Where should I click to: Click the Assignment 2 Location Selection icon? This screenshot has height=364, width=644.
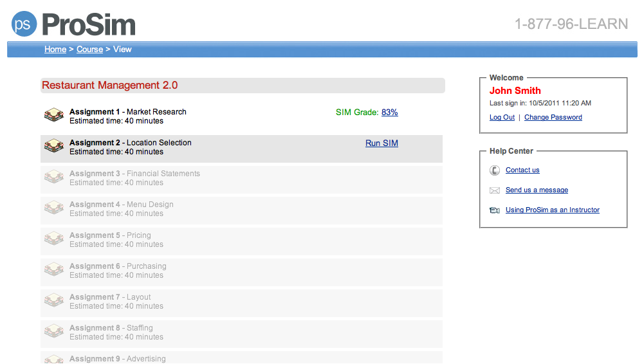click(54, 146)
